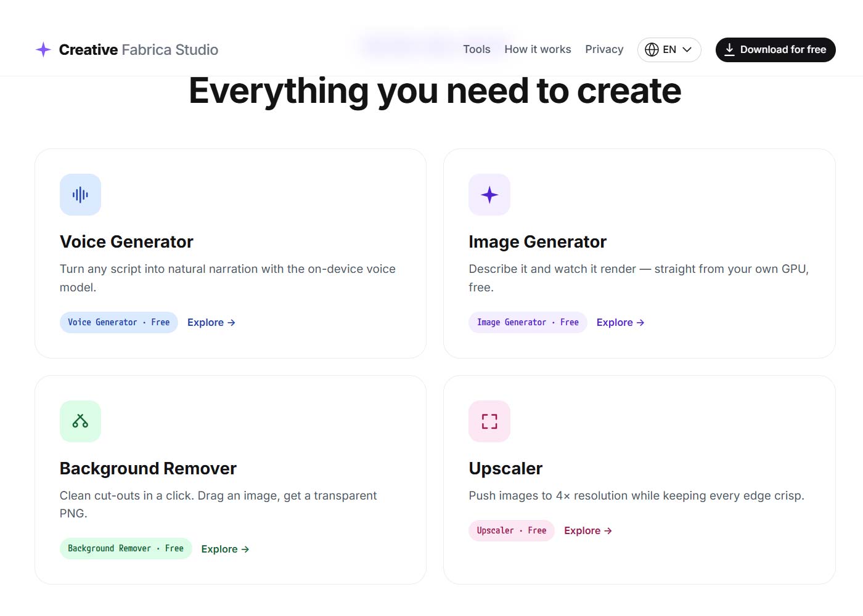The width and height of the screenshot is (863, 616).
Task: Click Explore link under Upscaler
Action: pyautogui.click(x=588, y=531)
